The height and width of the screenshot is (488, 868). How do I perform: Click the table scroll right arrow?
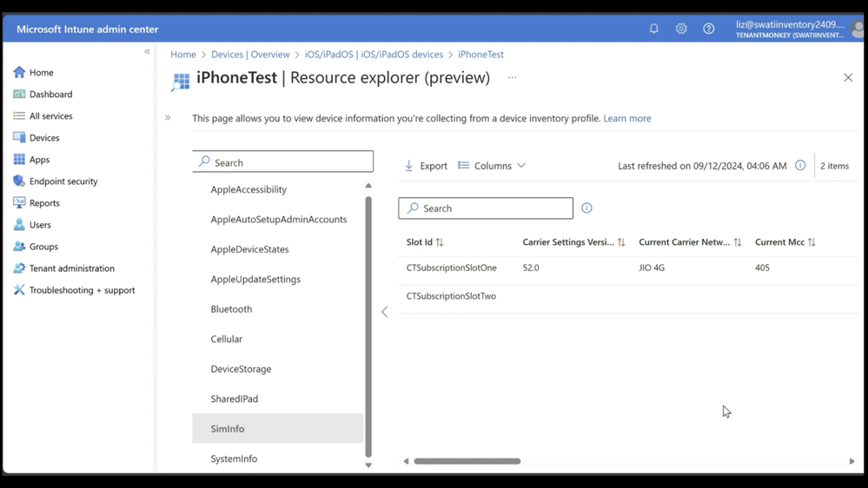[x=852, y=461]
